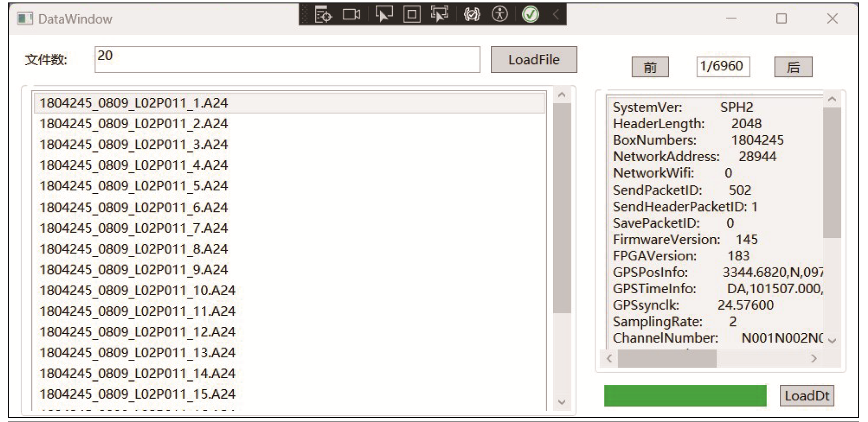The image size is (868, 422).
Task: Open the Live Visual Tree icon
Action: pos(323,15)
